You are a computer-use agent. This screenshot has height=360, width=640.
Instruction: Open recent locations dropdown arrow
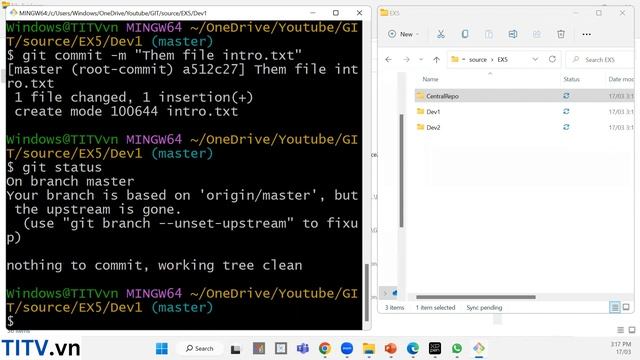coord(421,60)
